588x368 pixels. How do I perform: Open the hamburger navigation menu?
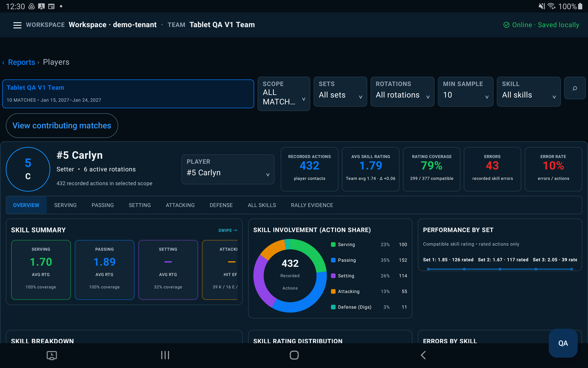point(17,25)
